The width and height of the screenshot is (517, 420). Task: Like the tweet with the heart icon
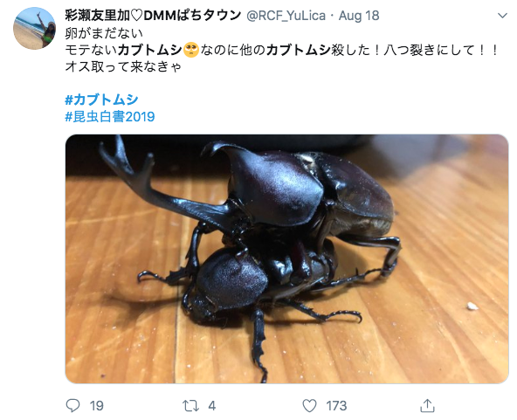click(309, 405)
